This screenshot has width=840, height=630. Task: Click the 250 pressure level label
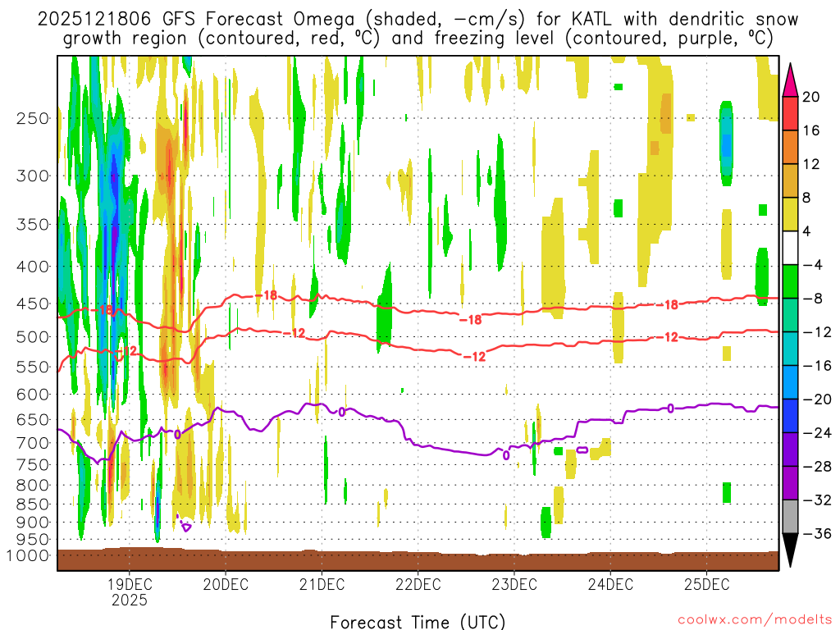click(32, 118)
